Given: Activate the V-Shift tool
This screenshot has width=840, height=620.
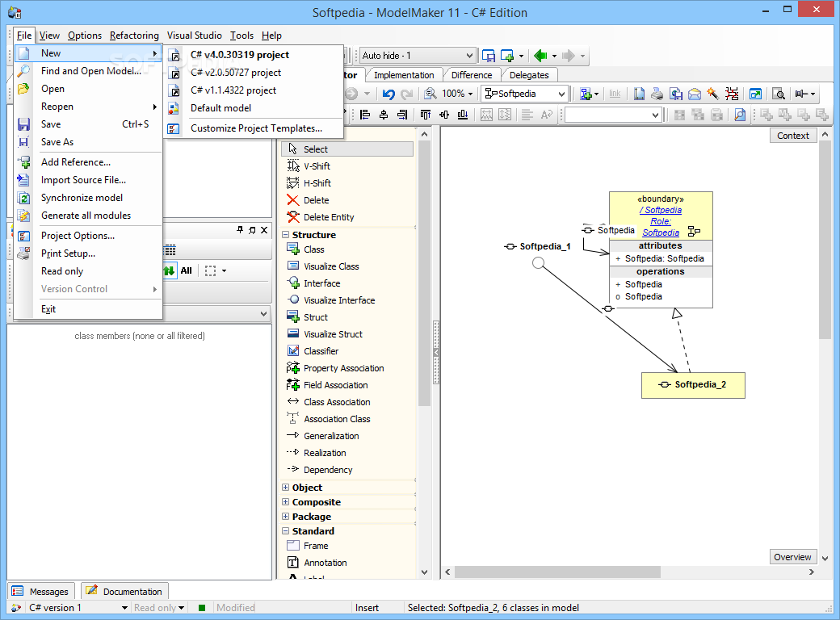Looking at the screenshot, I should (317, 166).
